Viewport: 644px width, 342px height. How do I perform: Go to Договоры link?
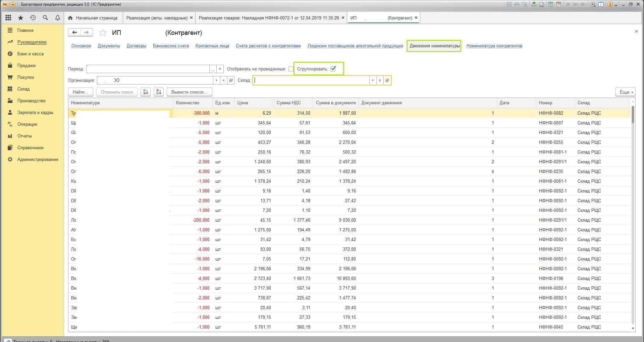point(136,46)
